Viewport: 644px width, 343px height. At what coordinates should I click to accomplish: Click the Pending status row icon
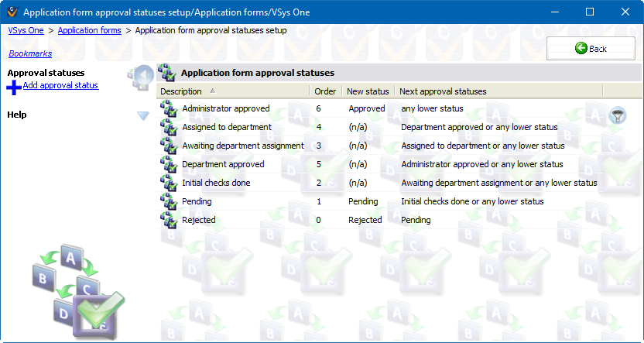pos(169,202)
